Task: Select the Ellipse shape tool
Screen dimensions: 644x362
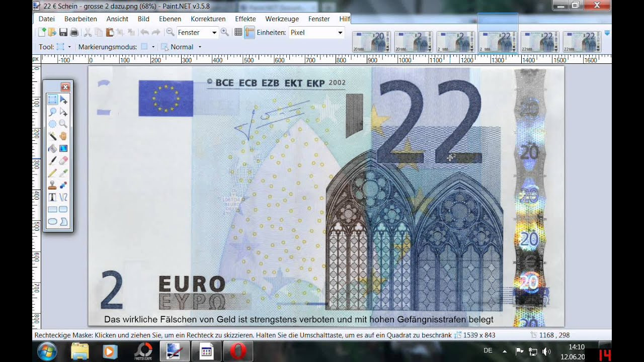Action: (x=52, y=221)
